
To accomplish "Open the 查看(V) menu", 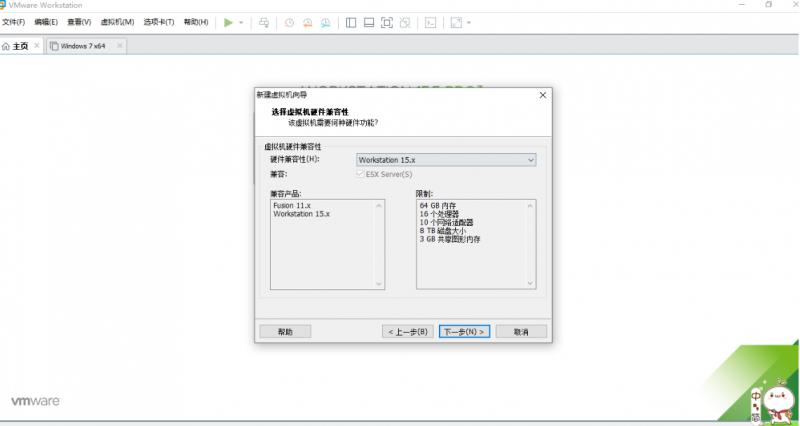I will (x=79, y=22).
